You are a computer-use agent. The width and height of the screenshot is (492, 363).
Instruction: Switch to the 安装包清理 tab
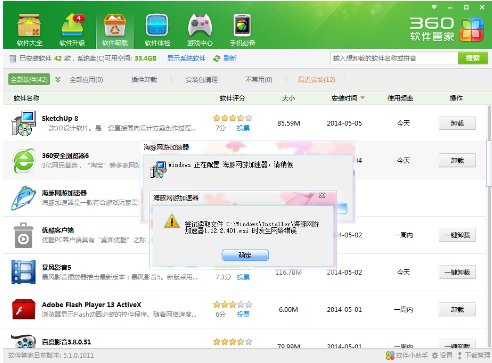[x=202, y=79]
